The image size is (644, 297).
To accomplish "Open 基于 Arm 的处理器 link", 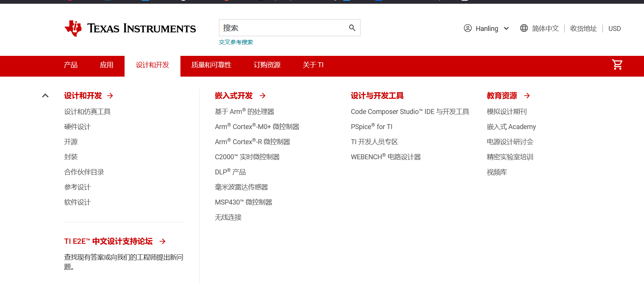I will (x=245, y=112).
